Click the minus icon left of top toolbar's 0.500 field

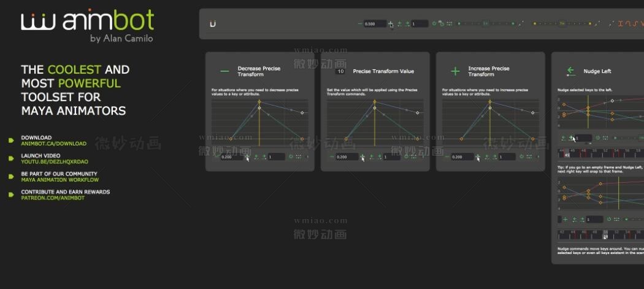tap(360, 24)
